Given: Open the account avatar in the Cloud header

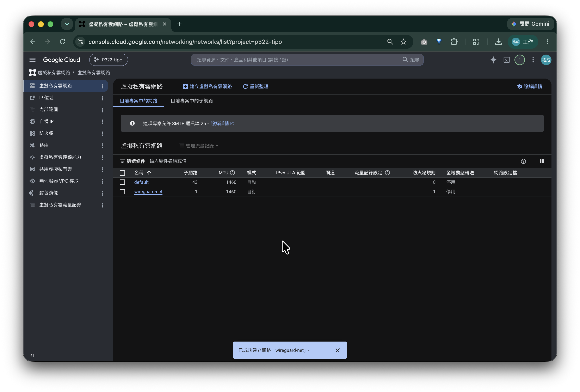Looking at the screenshot, I should tap(546, 60).
